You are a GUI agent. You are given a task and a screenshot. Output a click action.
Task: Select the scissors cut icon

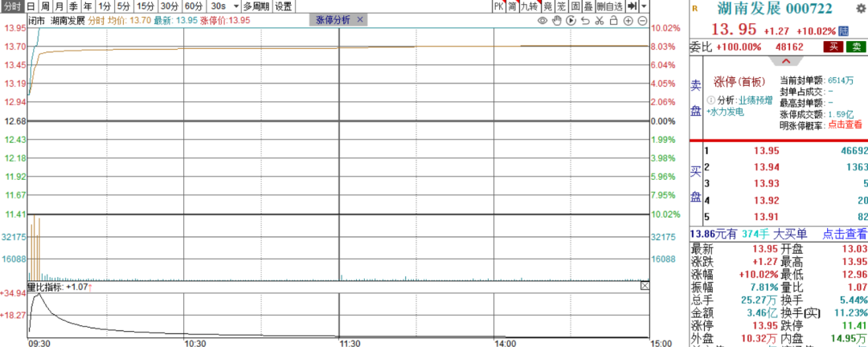tap(600, 20)
